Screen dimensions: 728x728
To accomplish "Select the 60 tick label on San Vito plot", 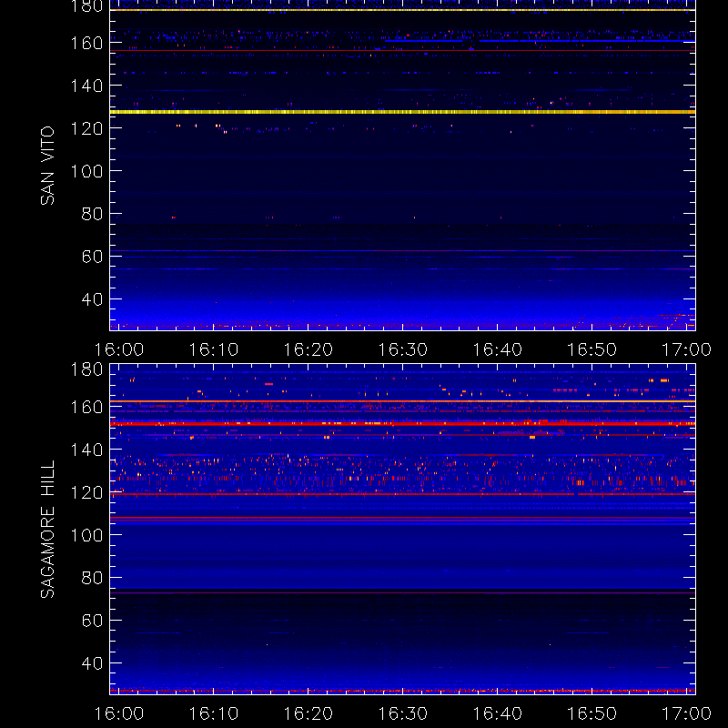I will pos(92,257).
